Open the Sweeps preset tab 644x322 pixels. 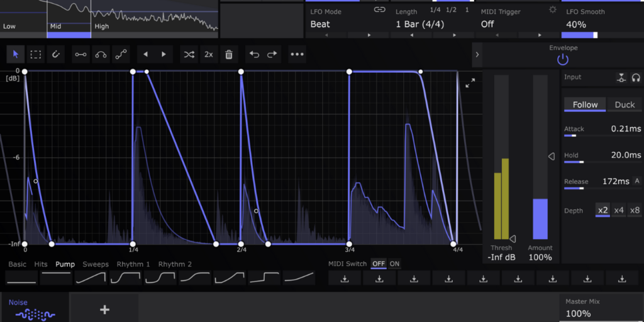(x=96, y=264)
